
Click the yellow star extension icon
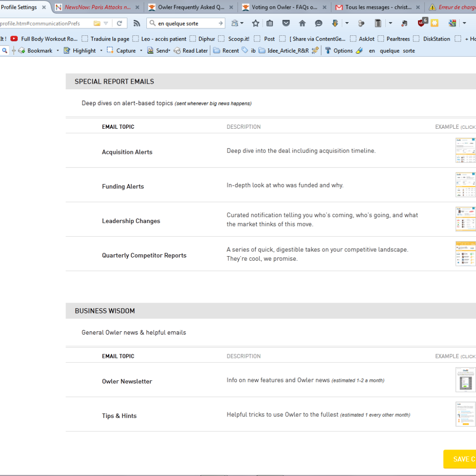click(435, 23)
